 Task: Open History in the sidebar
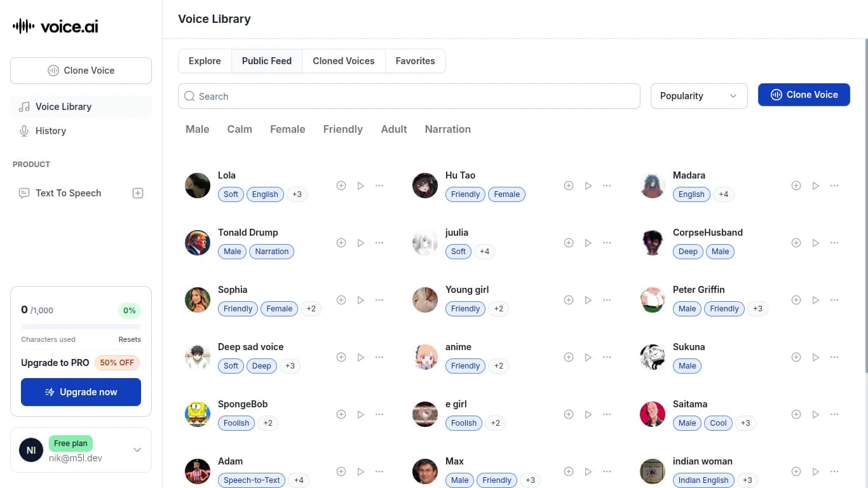tap(81, 131)
